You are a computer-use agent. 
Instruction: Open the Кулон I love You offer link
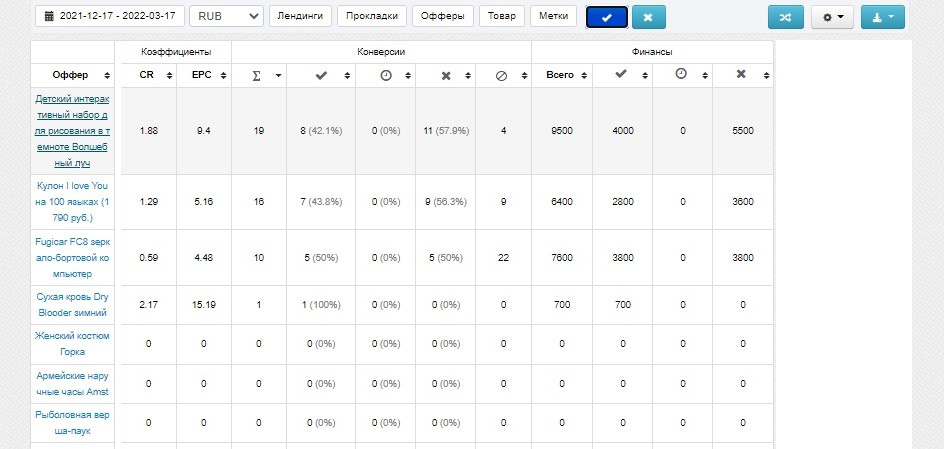click(x=72, y=202)
